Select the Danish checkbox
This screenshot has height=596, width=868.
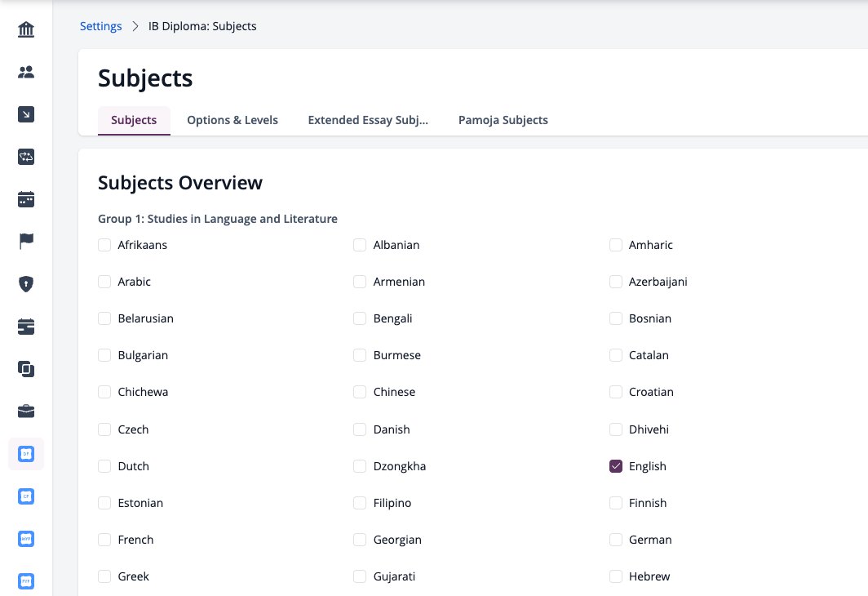[360, 429]
